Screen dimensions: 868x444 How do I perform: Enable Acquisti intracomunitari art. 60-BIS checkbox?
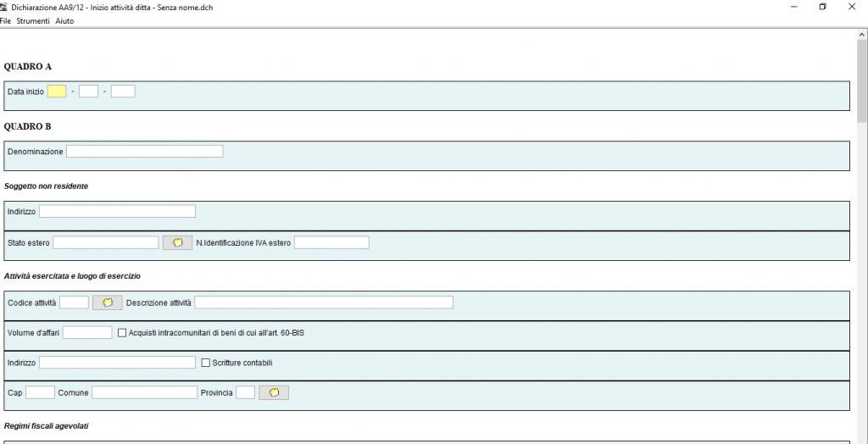122,333
